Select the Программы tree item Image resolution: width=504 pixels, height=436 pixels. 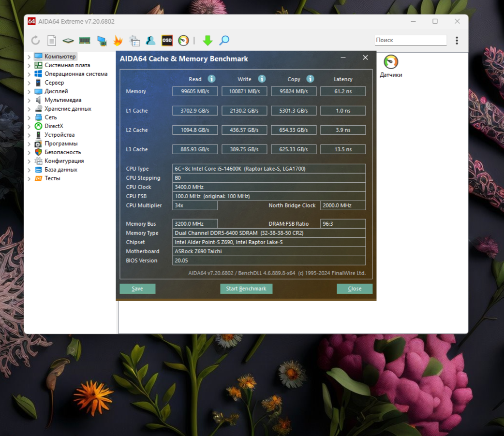[x=61, y=143]
